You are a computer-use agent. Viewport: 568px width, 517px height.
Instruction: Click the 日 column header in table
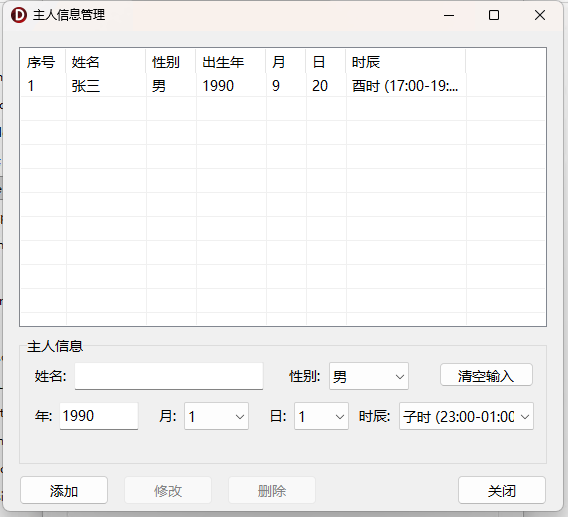[x=326, y=62]
